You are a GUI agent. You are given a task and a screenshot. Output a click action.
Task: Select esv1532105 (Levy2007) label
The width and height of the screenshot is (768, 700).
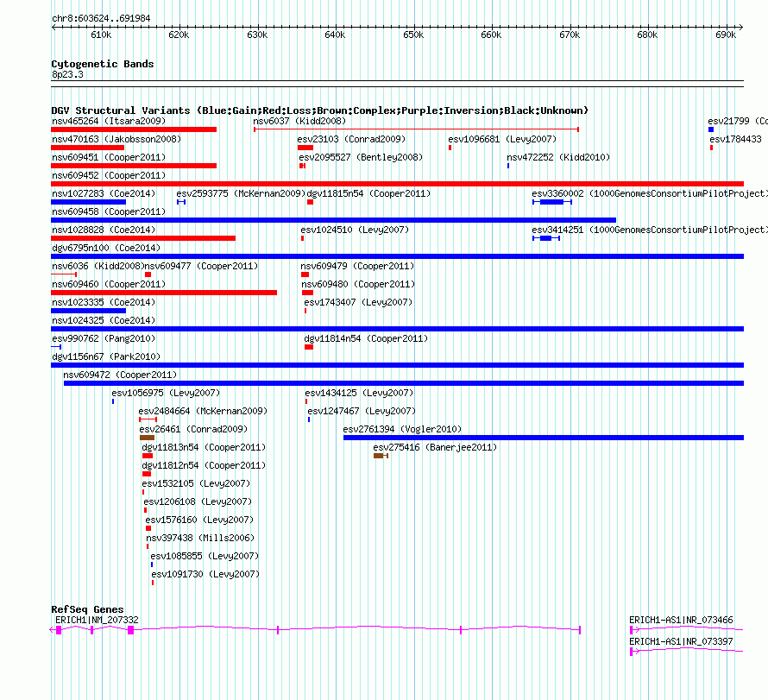pyautogui.click(x=196, y=483)
